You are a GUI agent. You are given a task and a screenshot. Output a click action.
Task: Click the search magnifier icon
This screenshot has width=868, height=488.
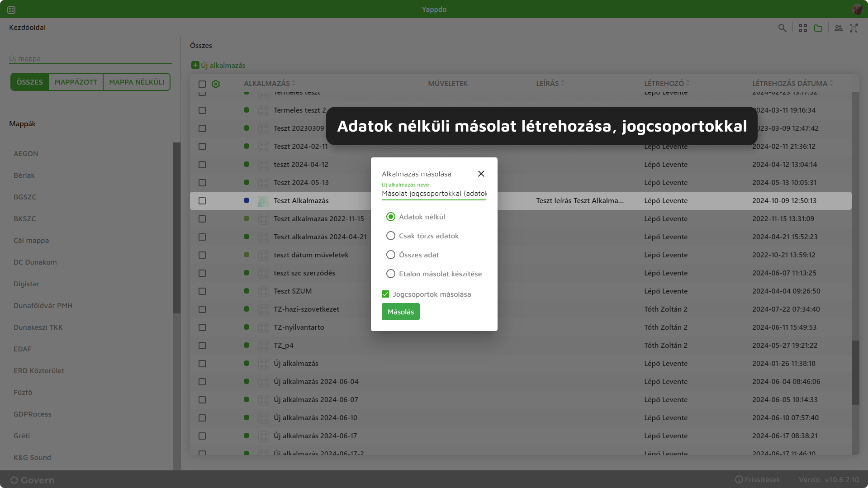coord(782,28)
